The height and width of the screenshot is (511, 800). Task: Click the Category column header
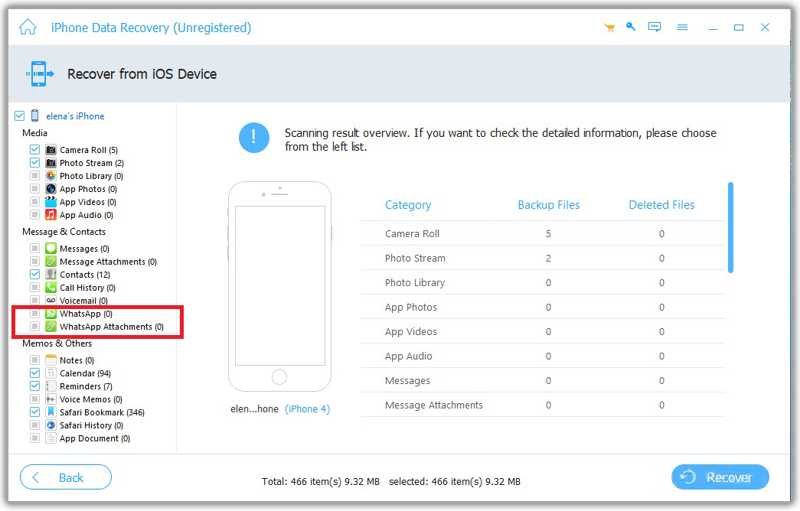pyautogui.click(x=408, y=205)
